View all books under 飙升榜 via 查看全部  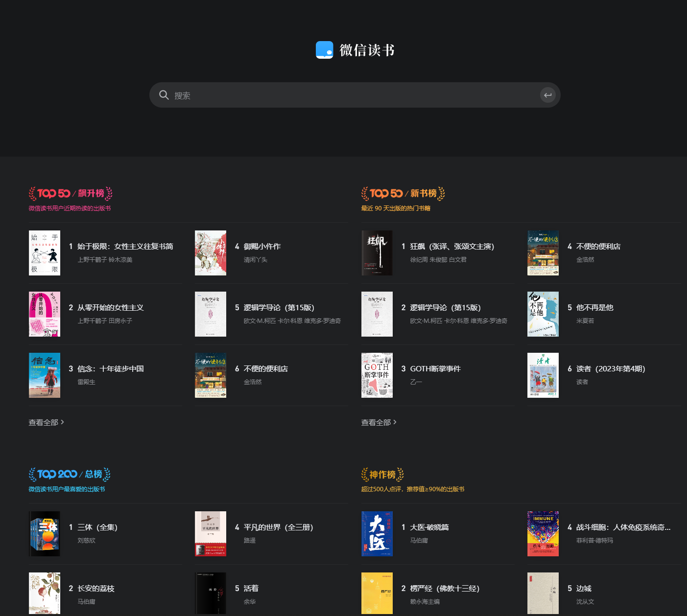coord(47,422)
